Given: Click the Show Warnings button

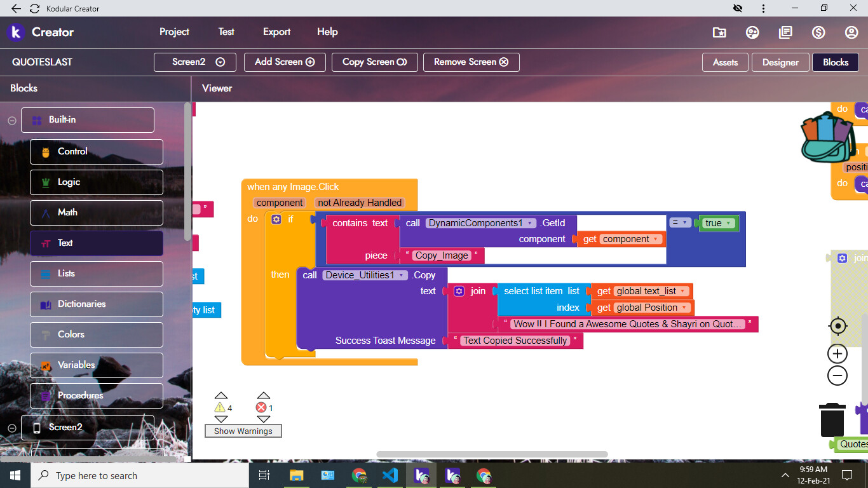Looking at the screenshot, I should [243, 431].
